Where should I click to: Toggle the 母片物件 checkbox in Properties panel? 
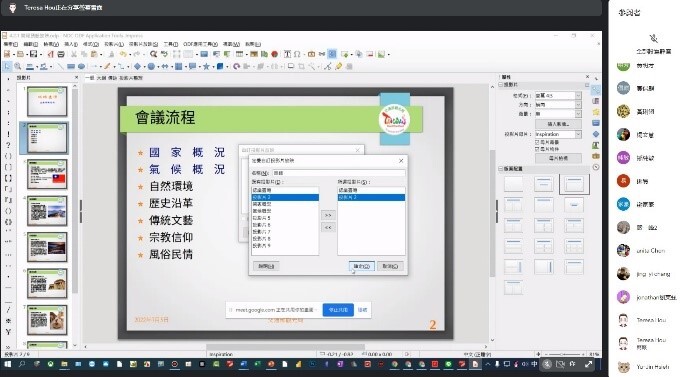(537, 149)
